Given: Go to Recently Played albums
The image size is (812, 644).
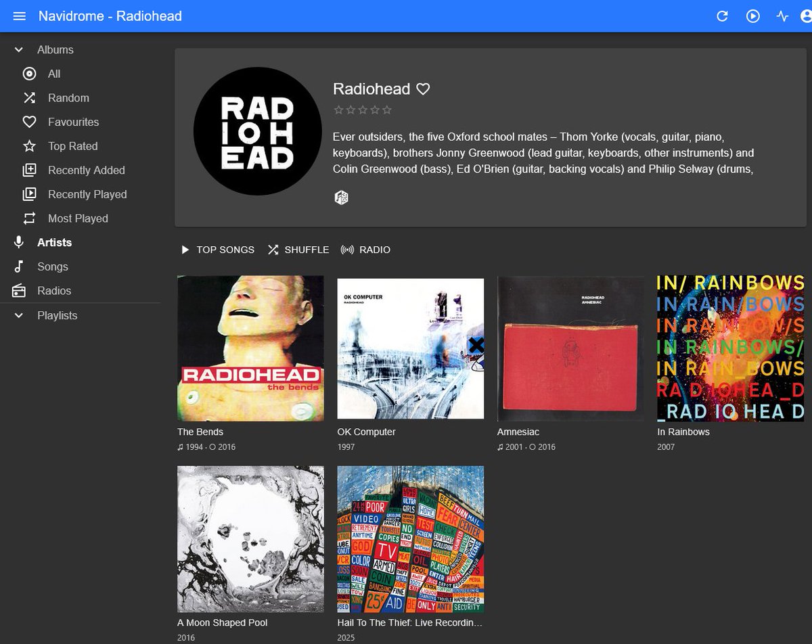Looking at the screenshot, I should 87,194.
